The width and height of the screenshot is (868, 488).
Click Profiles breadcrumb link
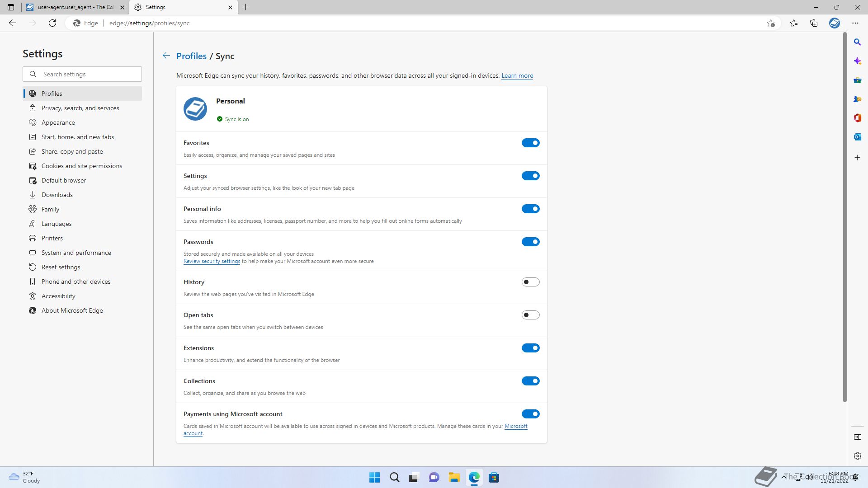coord(191,56)
